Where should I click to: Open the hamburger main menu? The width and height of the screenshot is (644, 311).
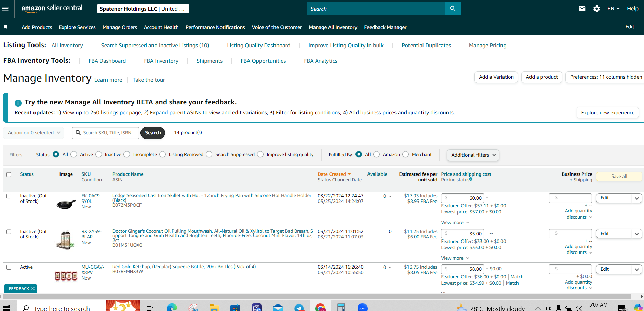pos(5,9)
